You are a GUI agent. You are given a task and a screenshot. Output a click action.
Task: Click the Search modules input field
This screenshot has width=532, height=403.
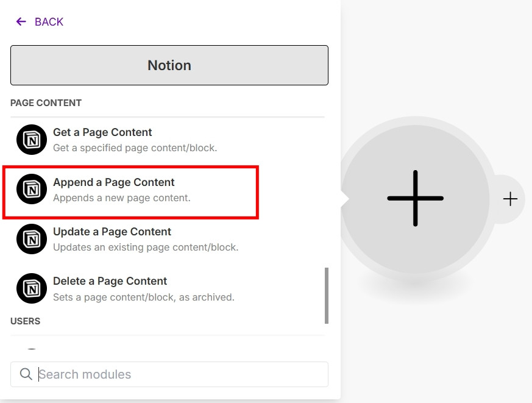169,374
